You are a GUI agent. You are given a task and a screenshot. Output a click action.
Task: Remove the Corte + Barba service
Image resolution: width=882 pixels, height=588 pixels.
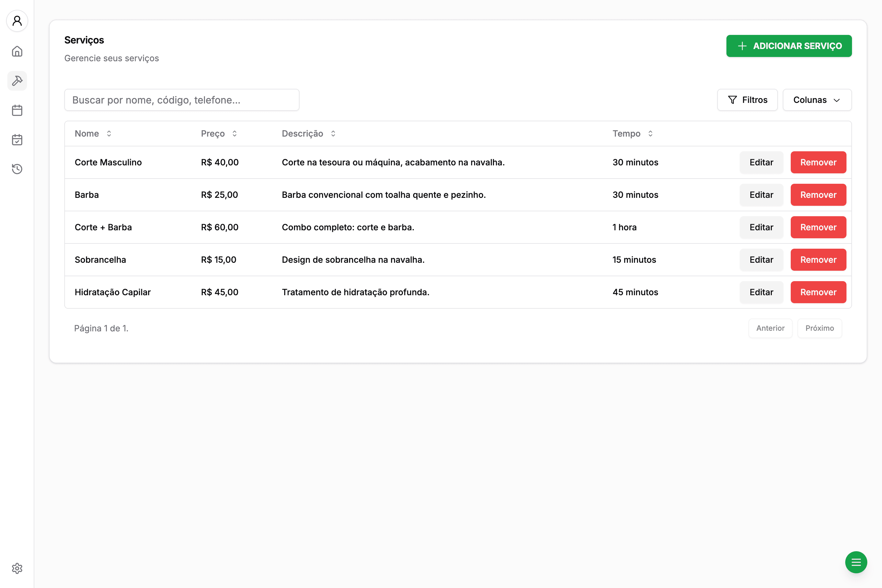[x=818, y=227]
